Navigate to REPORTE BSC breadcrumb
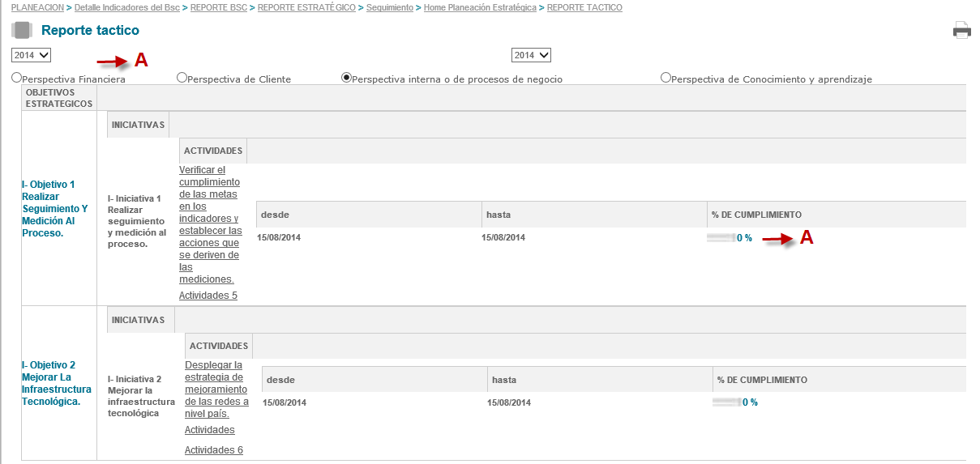 coord(219,7)
